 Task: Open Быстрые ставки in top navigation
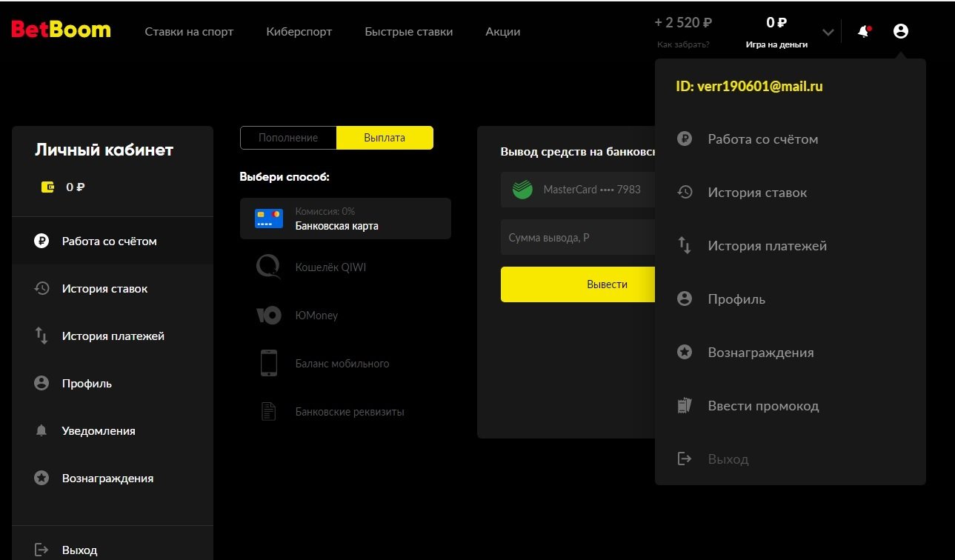click(x=408, y=32)
